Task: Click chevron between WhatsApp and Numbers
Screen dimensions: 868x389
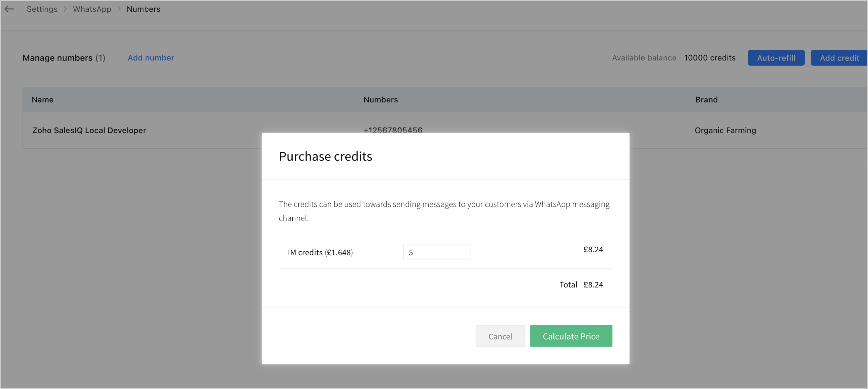Action: point(119,9)
